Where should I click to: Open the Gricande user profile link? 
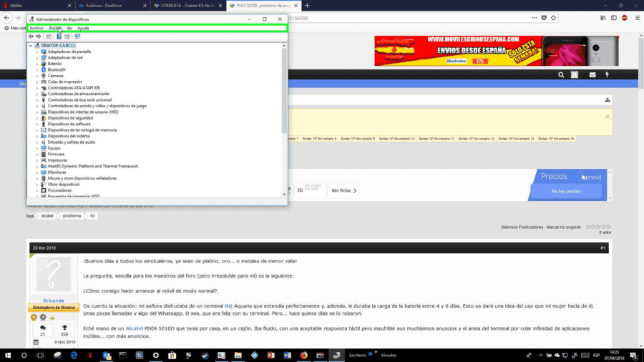[x=54, y=300]
